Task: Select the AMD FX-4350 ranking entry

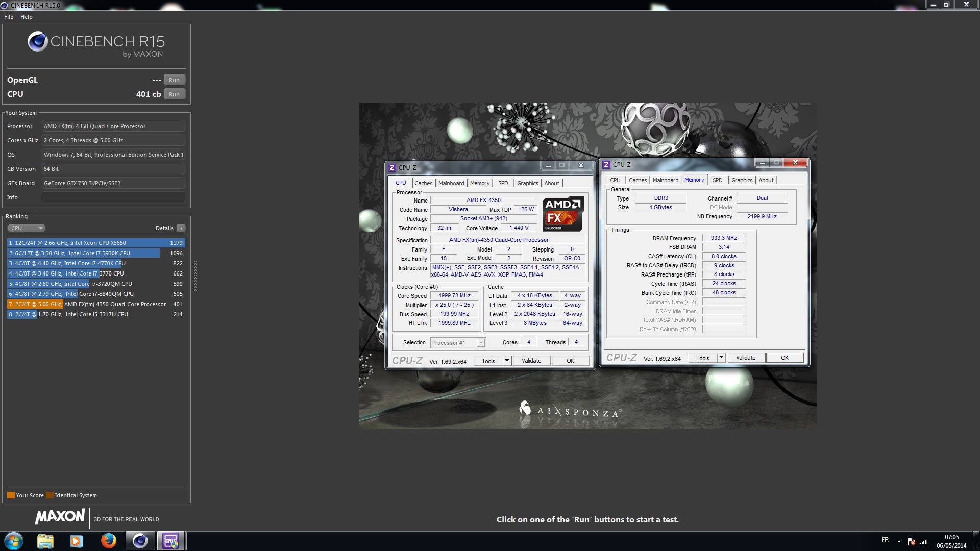Action: (x=96, y=304)
